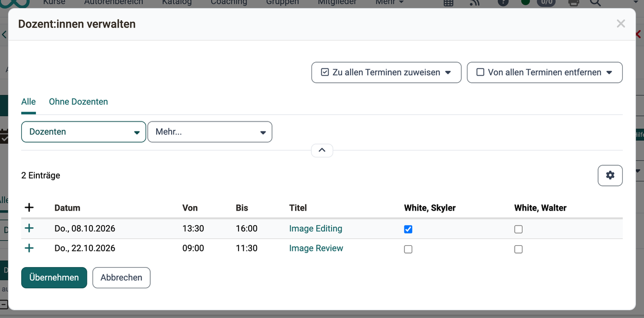Open Zu allen Terminen zuweisen dropdown

point(386,72)
